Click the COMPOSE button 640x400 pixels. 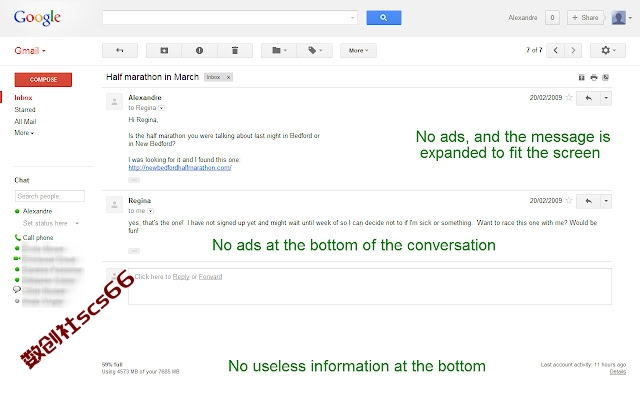(43, 80)
